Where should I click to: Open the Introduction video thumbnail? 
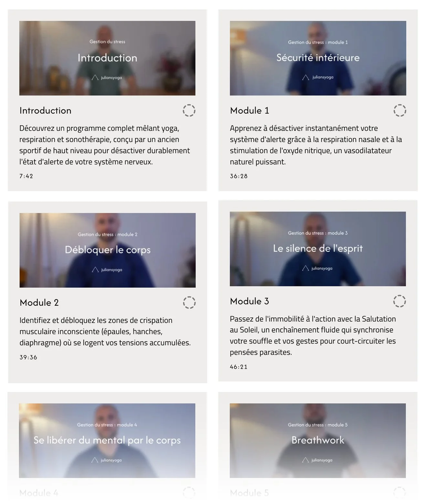[x=107, y=58]
